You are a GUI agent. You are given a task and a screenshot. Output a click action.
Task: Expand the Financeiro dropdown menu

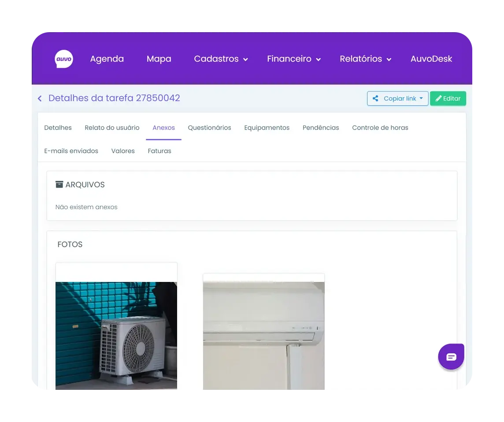click(294, 59)
